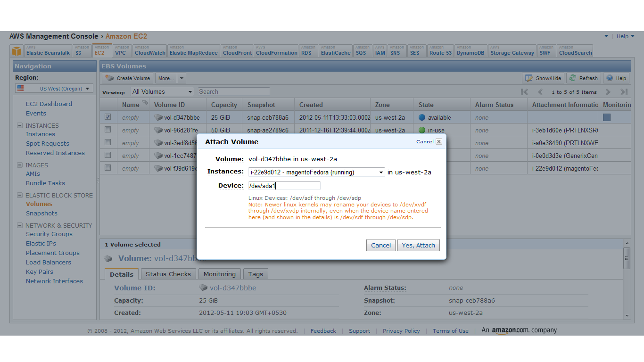Viewport: 644px width, 362px height.
Task: Sort by Capacity column header
Action: (x=224, y=105)
